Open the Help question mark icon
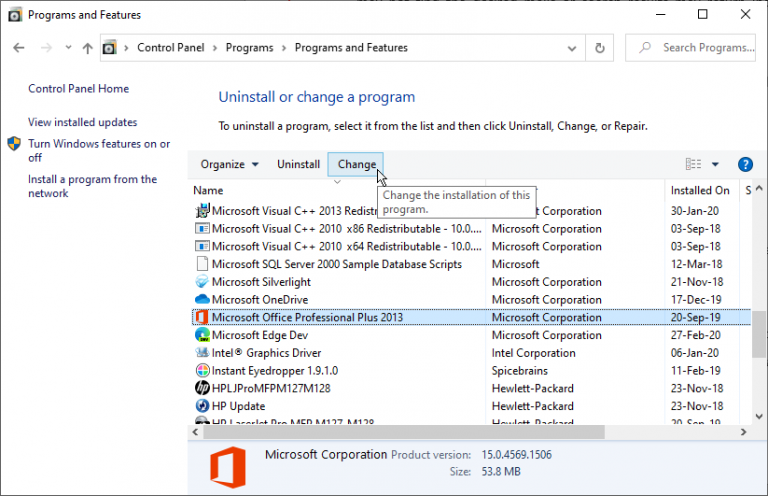768x496 pixels. (x=745, y=165)
